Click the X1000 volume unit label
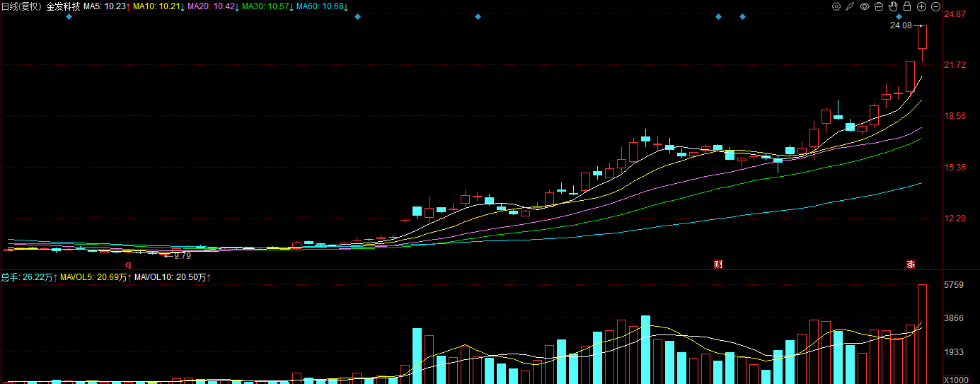Screen dimensions: 980x384 pyautogui.click(x=957, y=380)
